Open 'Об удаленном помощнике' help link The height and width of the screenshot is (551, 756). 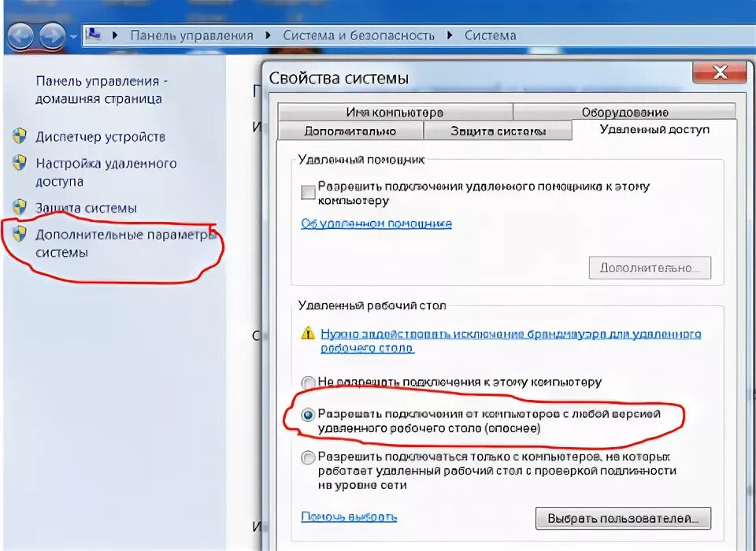376,224
